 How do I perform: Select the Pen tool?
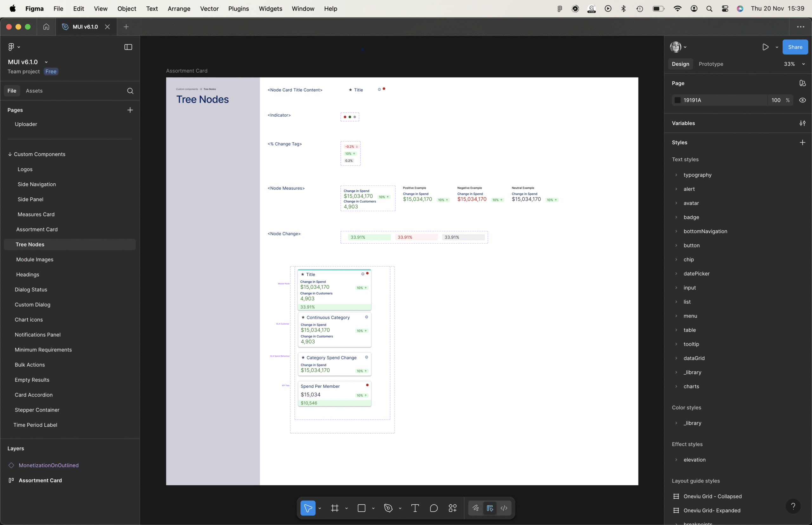pyautogui.click(x=388, y=508)
